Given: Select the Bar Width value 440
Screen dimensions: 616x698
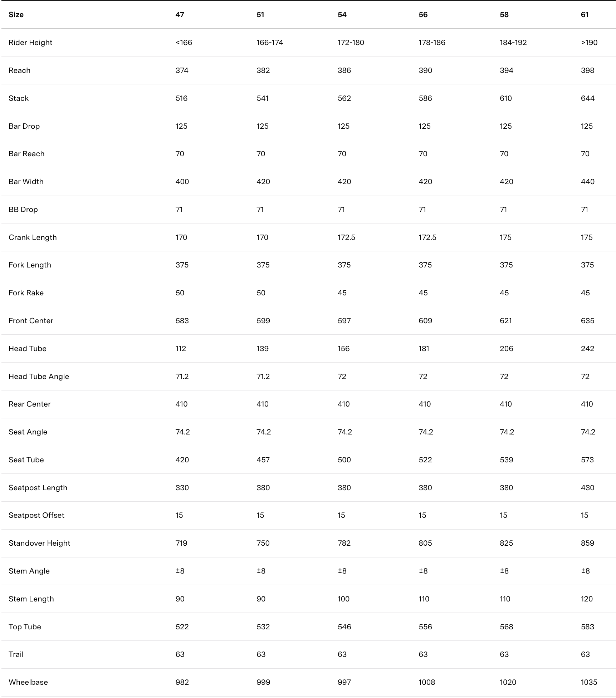Looking at the screenshot, I should 587,182.
